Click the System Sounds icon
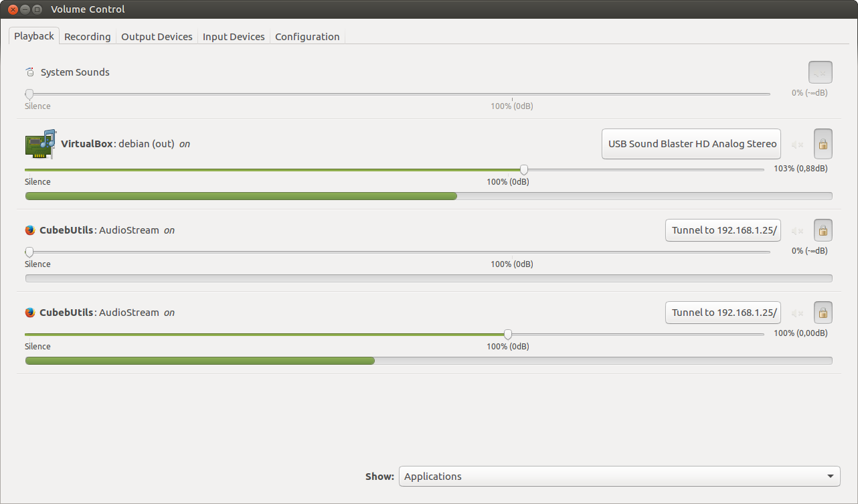858x504 pixels. click(x=29, y=72)
